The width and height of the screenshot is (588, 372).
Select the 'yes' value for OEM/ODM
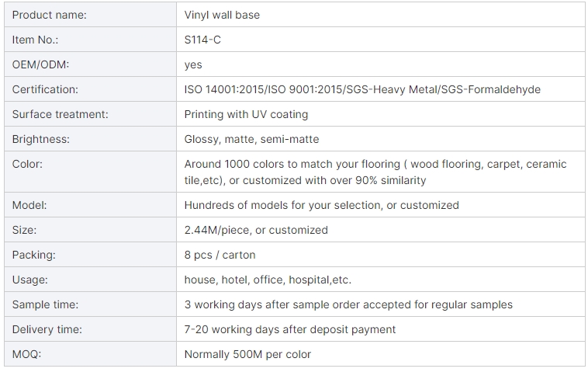pyautogui.click(x=193, y=64)
